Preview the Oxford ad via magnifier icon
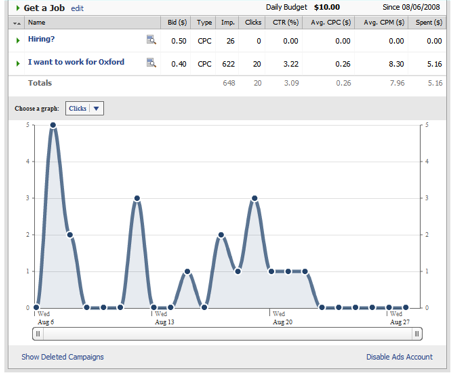The width and height of the screenshot is (454, 373). (x=151, y=62)
